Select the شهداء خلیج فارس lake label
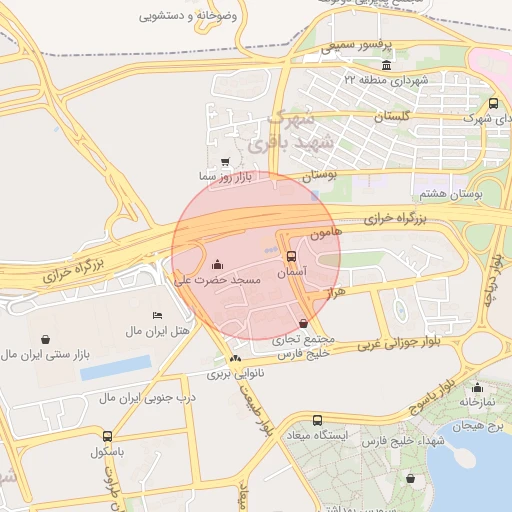The height and width of the screenshot is (512, 512). [x=403, y=441]
